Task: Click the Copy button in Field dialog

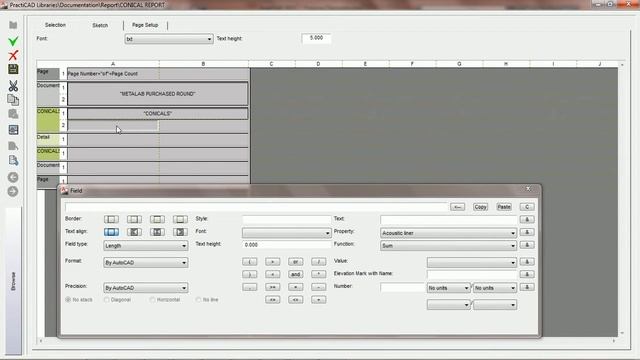Action: click(480, 207)
